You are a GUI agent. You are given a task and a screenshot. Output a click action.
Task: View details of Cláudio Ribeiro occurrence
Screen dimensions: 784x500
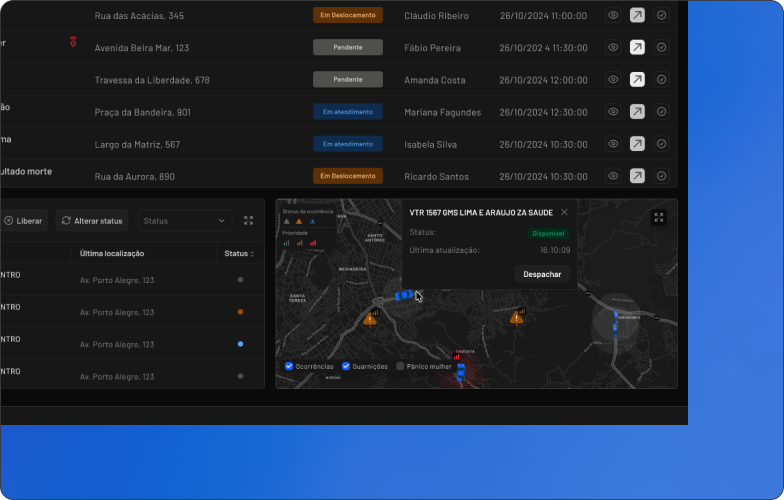613,15
